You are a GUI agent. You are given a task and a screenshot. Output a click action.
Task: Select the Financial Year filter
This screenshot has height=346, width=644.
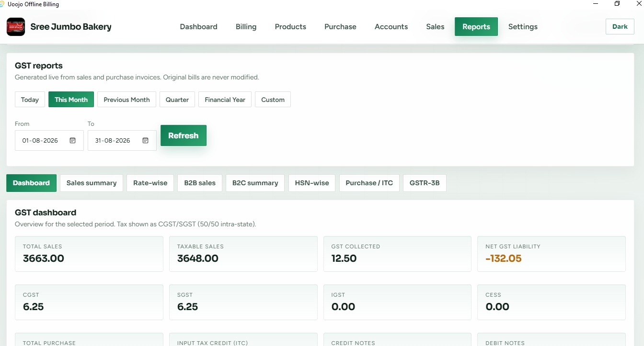[x=225, y=100]
